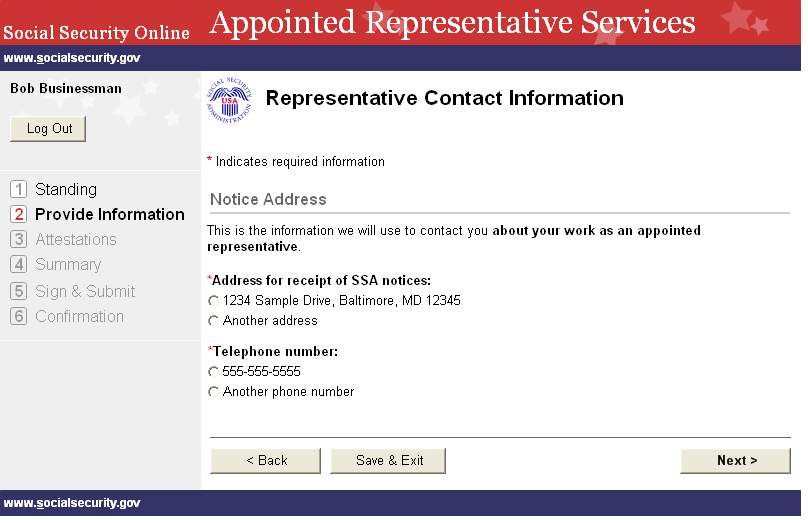The height and width of the screenshot is (523, 808).
Task: Click the Back button
Action: pos(265,461)
